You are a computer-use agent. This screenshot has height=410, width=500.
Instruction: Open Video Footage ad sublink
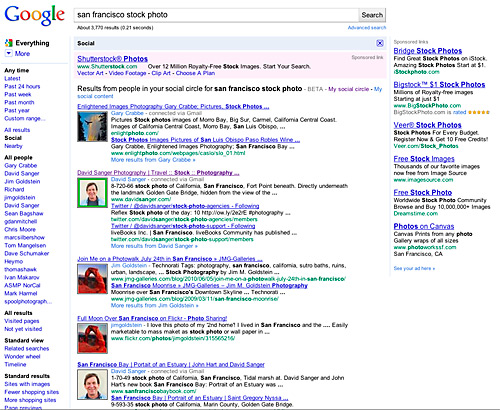click(x=127, y=73)
